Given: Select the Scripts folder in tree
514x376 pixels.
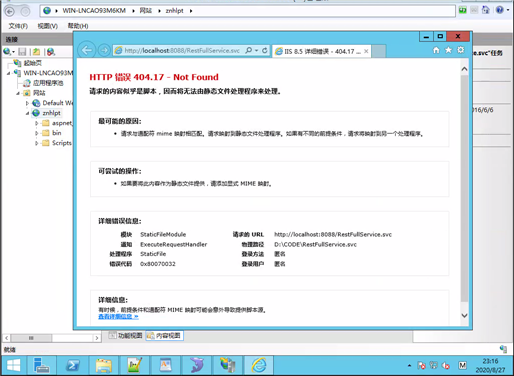Looking at the screenshot, I should tap(62, 143).
